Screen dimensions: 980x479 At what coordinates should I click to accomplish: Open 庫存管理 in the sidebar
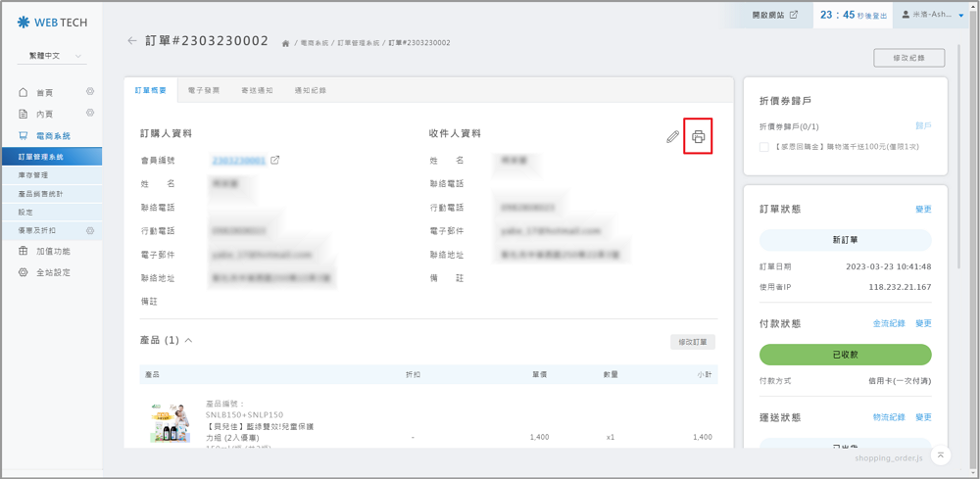(x=33, y=175)
